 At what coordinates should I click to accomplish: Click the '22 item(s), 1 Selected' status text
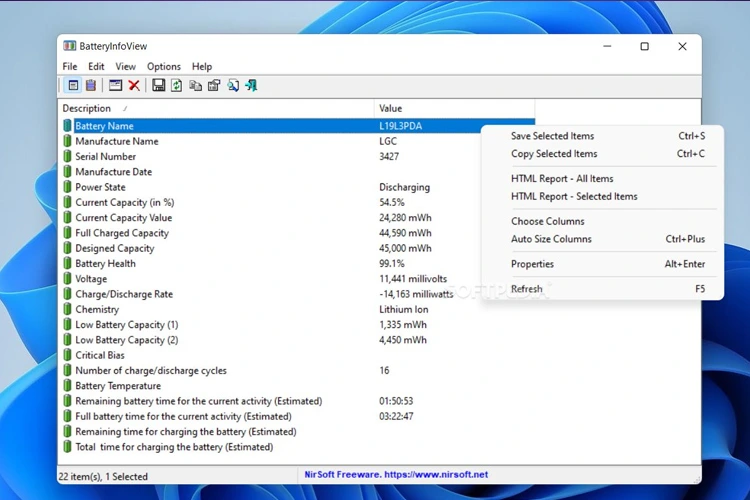click(103, 477)
